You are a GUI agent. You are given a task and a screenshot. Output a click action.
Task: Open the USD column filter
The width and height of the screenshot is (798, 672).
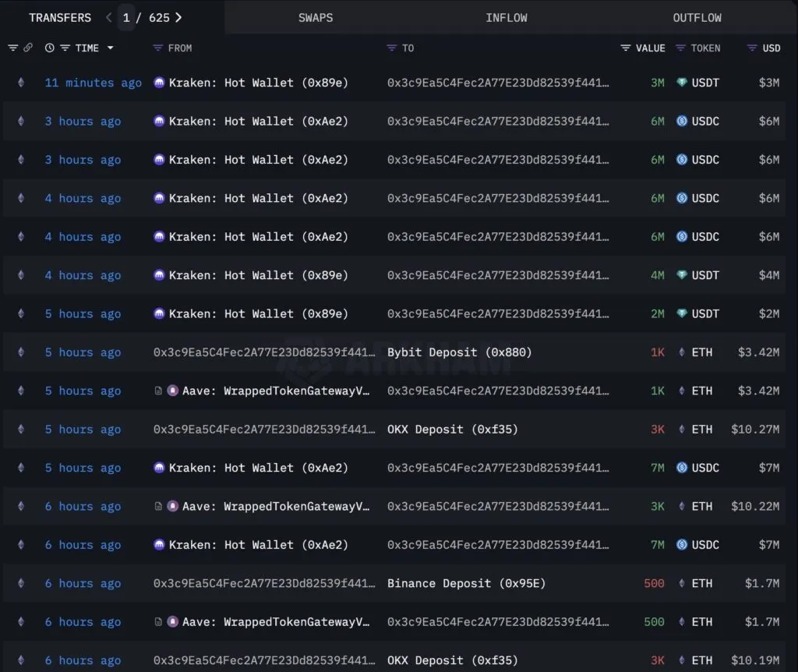click(752, 48)
